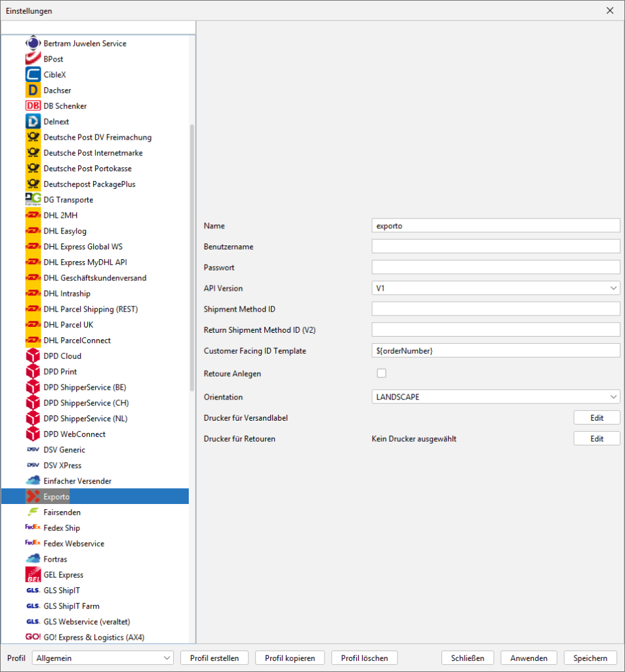Click the Profil erstellen button
This screenshot has height=672, width=625.
pyautogui.click(x=214, y=658)
